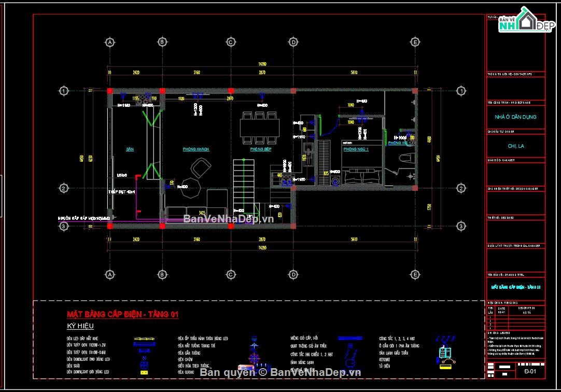Screen dimensions: 561x392
Task: Select the red title MẶT BẰNG CẤP ĐIỆN - TẦNG 01
Action: pos(122,314)
